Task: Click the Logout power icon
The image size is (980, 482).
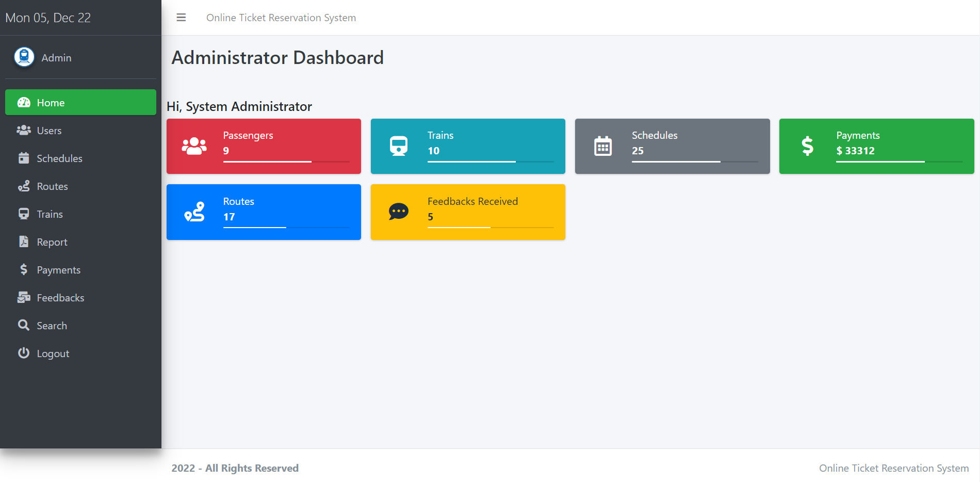Action: coord(24,353)
